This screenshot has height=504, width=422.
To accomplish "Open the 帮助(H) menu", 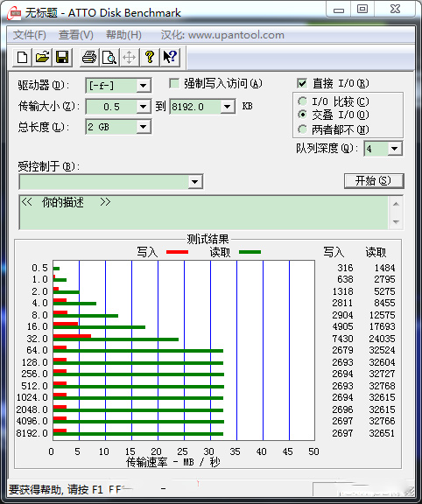I will click(123, 35).
